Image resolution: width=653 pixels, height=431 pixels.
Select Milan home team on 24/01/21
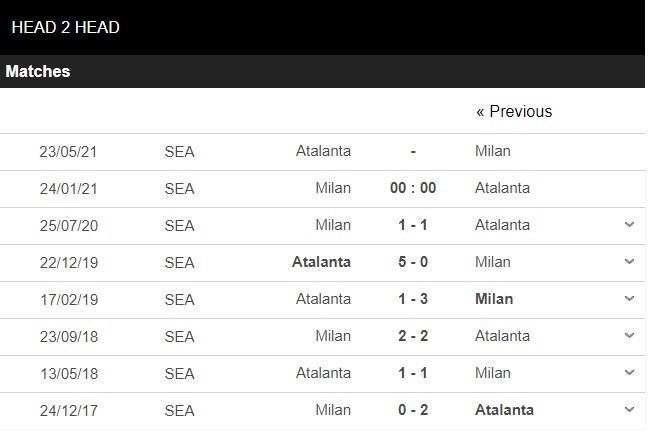click(x=333, y=188)
